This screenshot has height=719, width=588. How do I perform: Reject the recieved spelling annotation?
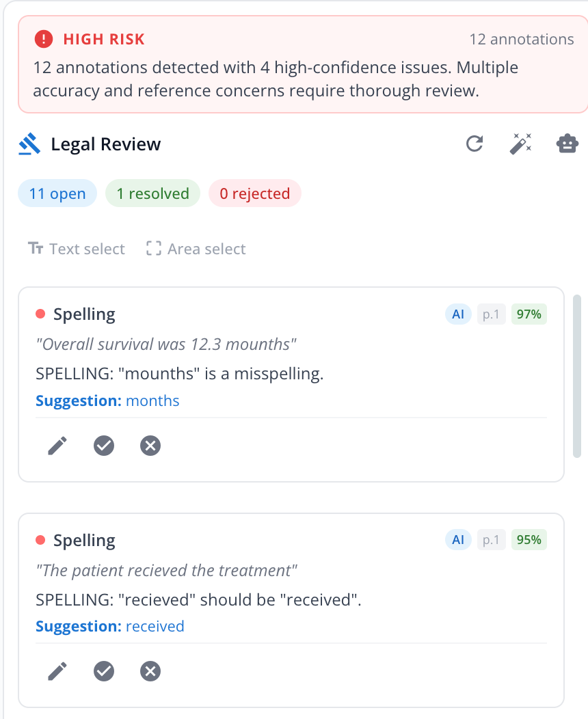tap(150, 670)
